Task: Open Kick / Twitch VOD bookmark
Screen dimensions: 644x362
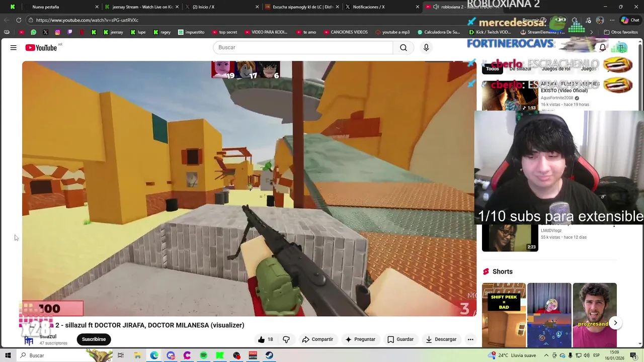Action: (x=490, y=32)
